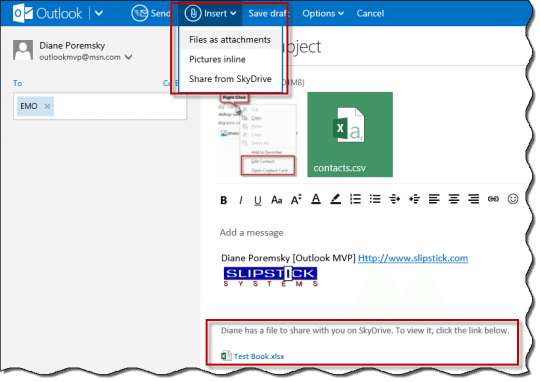This screenshot has height=382, width=540.
Task: Increase the paragraph indent
Action: pos(414,199)
